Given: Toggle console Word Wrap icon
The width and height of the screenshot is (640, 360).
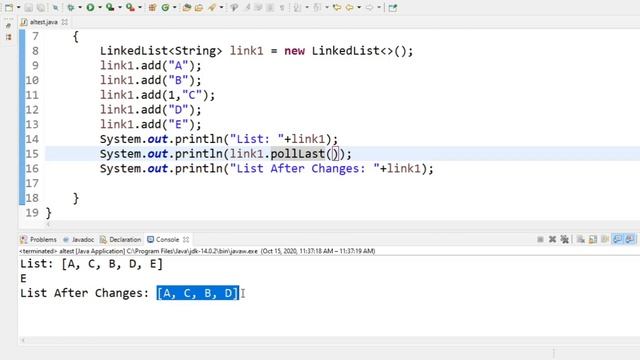Looking at the screenshot, I should [x=605, y=240].
